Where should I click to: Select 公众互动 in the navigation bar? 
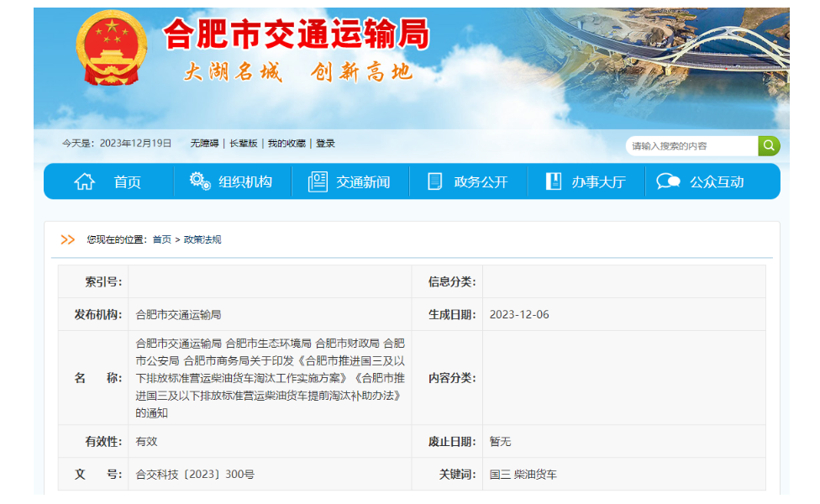pos(717,182)
